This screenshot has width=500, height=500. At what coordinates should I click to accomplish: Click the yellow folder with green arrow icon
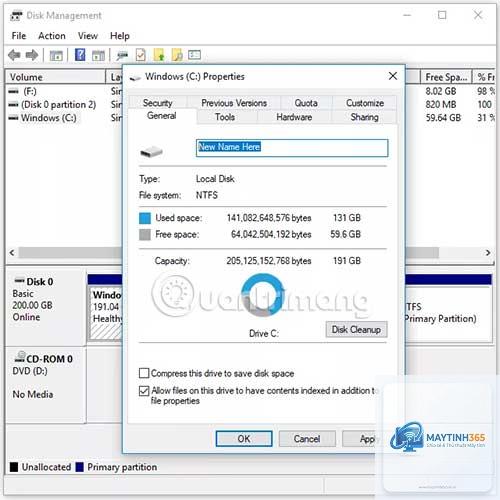pos(159,55)
